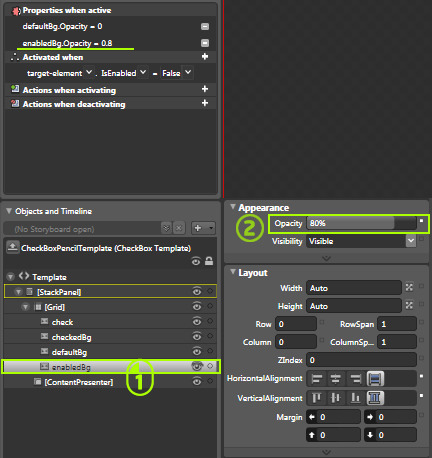This screenshot has height=458, width=432.
Task: Add an action when deactivating
Action: tap(205, 103)
